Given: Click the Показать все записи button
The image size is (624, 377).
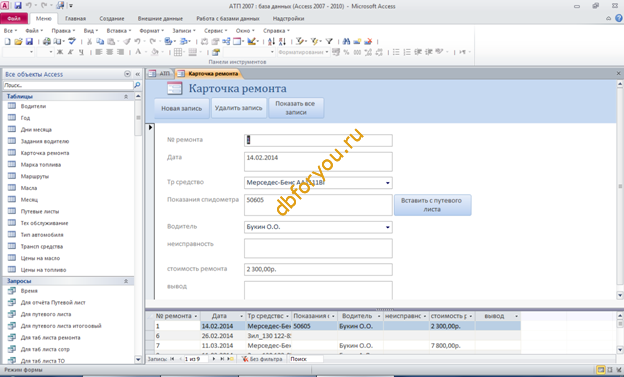Looking at the screenshot, I should (x=296, y=108).
